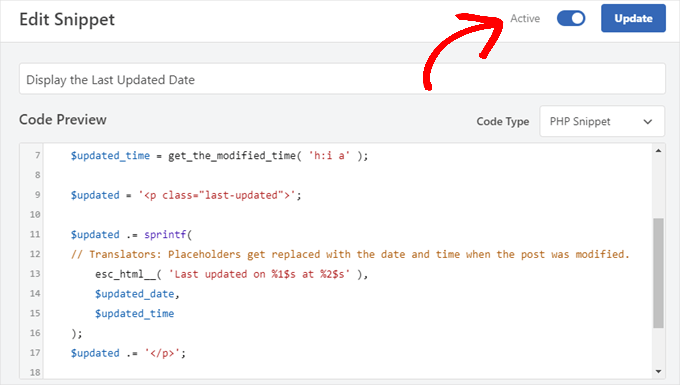Screen dimensions: 680x385
Task: Click the code editor scroll up arrow
Action: click(658, 151)
